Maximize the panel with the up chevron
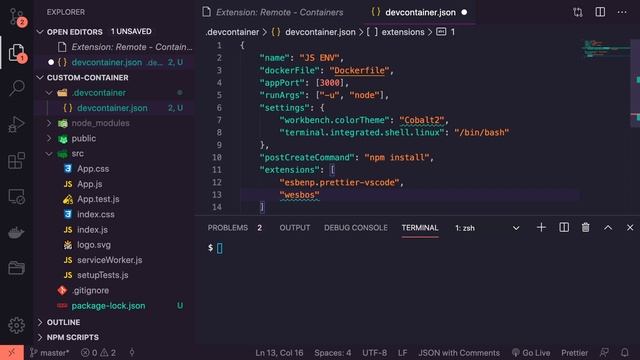640x360 pixels. (608, 228)
